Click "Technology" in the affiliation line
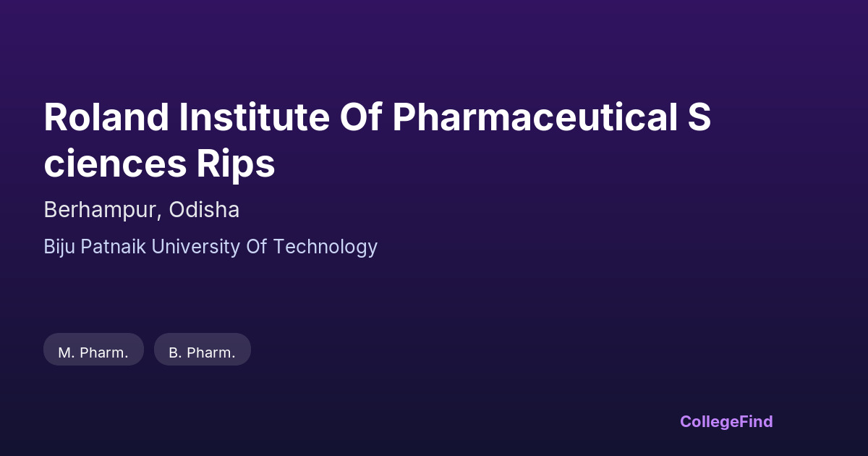This screenshot has width=868, height=456. (325, 247)
